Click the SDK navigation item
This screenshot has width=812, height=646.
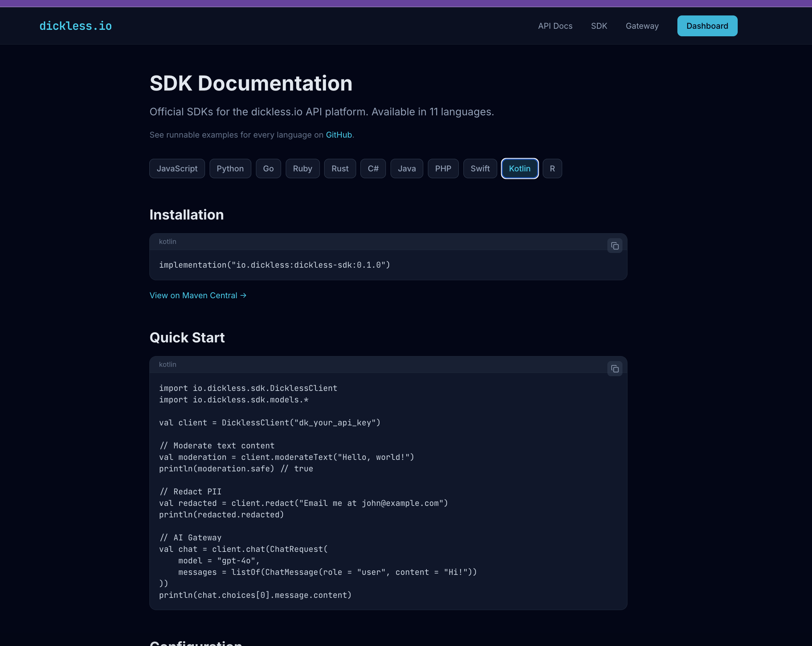(x=599, y=26)
